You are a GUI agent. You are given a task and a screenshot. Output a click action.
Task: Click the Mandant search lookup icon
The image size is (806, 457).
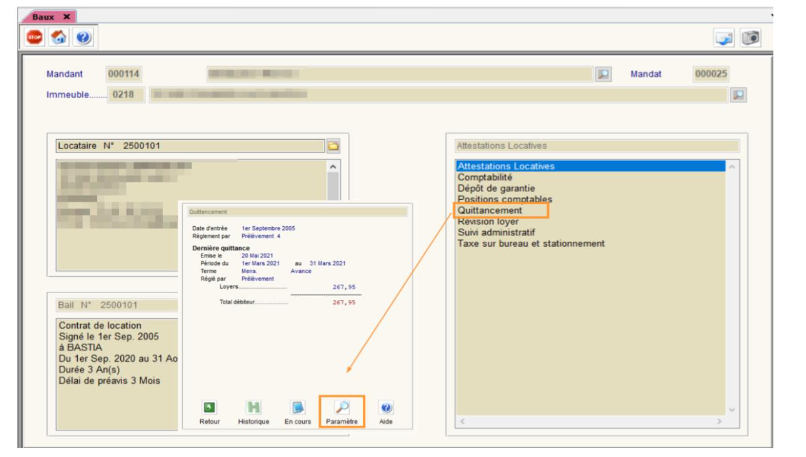point(603,74)
